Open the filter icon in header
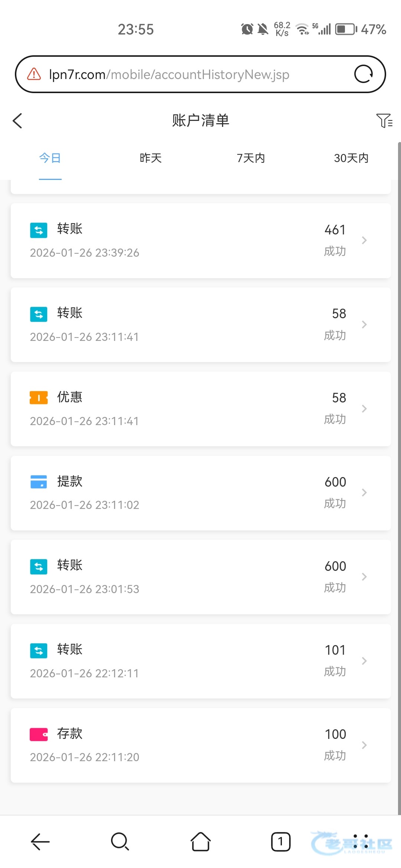This screenshot has width=401, height=868. [384, 121]
